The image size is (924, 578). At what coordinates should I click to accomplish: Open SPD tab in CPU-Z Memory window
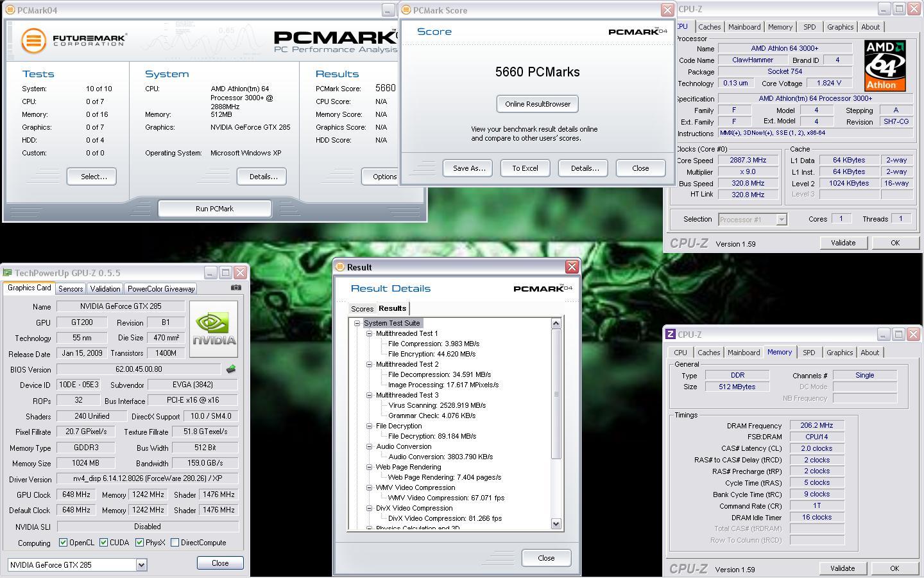[x=809, y=353]
